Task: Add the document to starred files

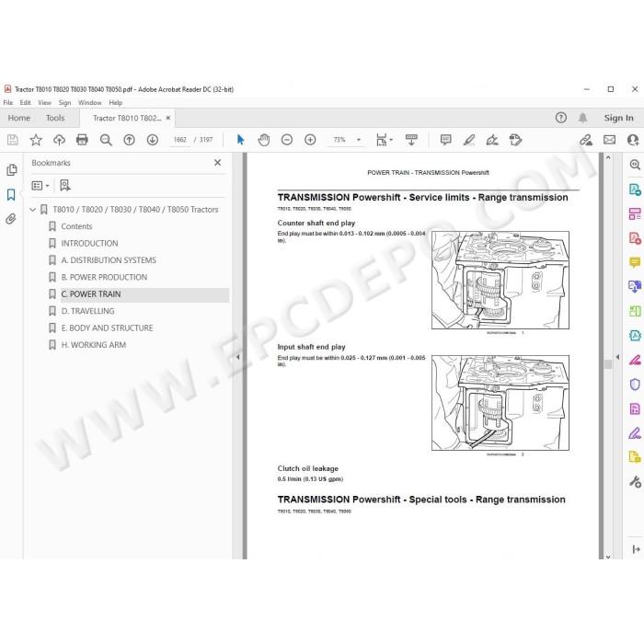Action: pos(36,140)
